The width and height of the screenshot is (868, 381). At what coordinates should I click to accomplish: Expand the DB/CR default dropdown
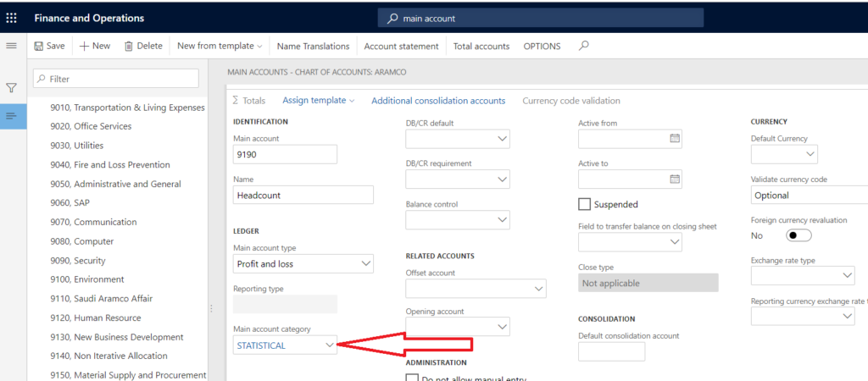(502, 138)
